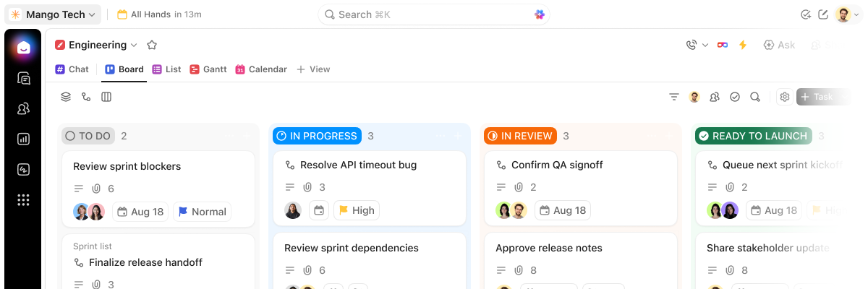
Task: Open assignee avatars on Review sprint blockers card
Action: pyautogui.click(x=89, y=212)
